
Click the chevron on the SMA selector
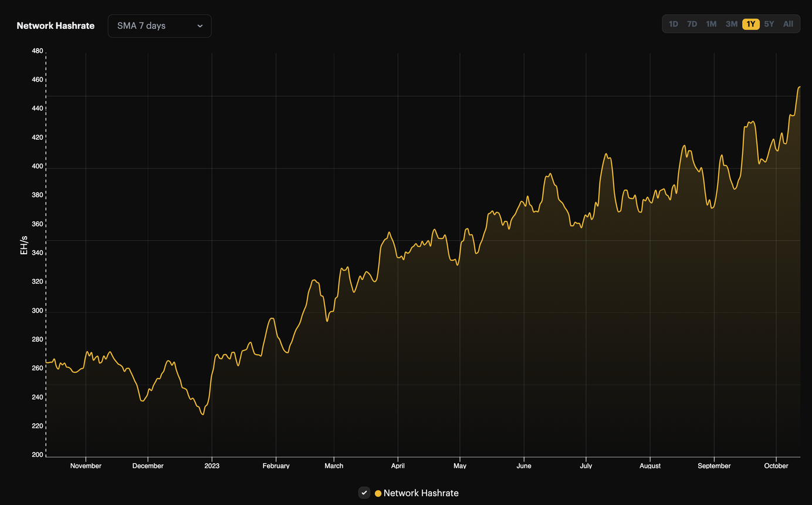click(200, 26)
